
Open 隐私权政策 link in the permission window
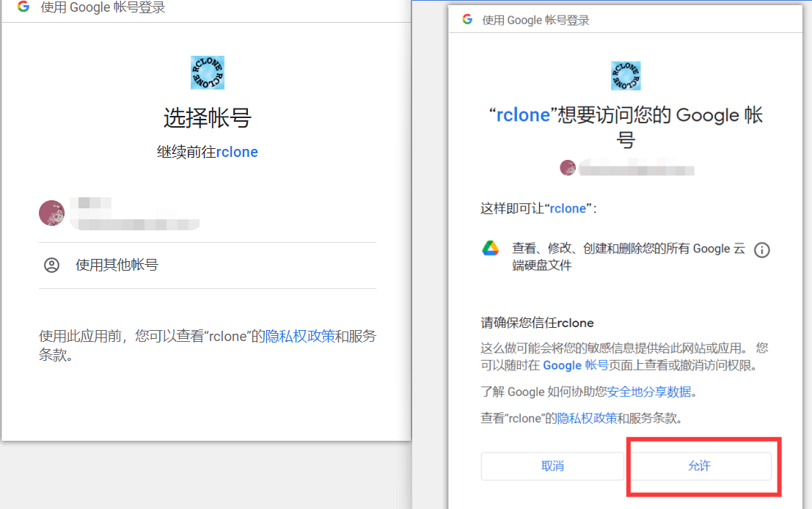click(587, 418)
